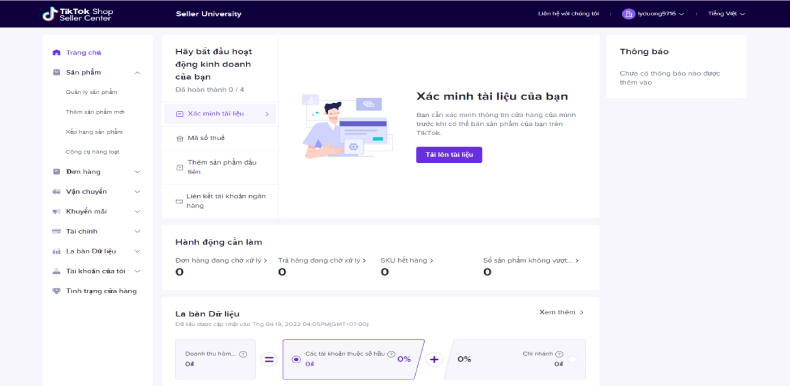Select the Xác minh tài liệu step
This screenshot has width=790, height=386.
220,114
